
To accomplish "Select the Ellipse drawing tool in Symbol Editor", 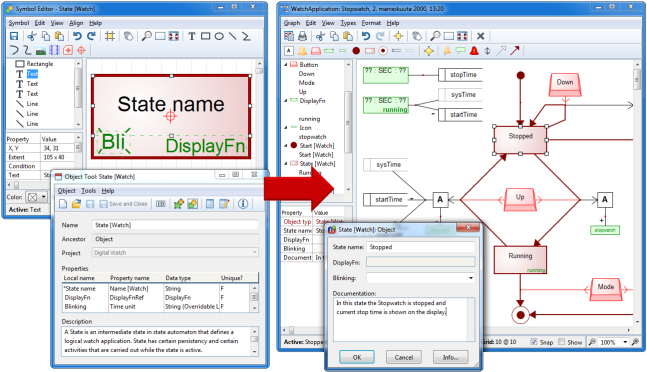I will click(219, 36).
